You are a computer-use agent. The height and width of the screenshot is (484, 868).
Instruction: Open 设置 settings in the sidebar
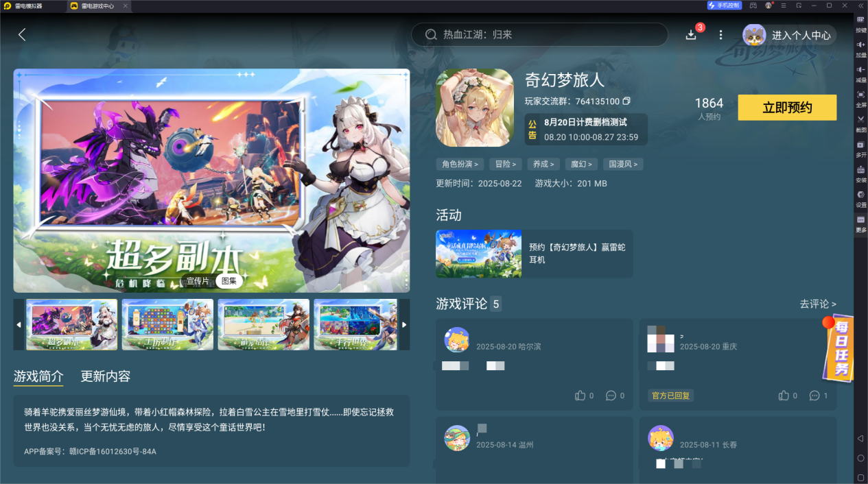click(860, 198)
